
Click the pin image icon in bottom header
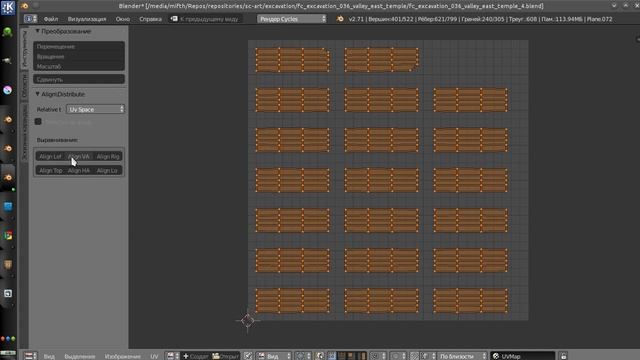pos(248,356)
